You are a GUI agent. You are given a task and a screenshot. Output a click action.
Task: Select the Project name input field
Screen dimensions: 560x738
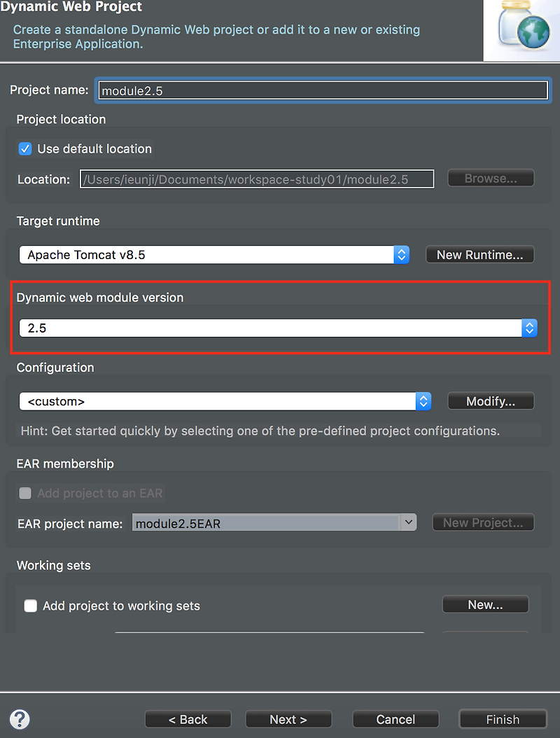coord(322,90)
